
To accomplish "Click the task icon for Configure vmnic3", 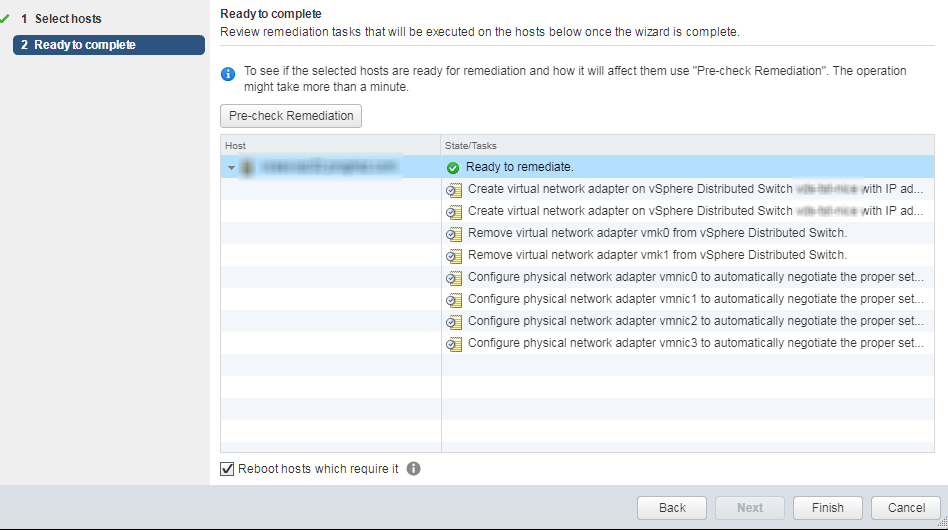I will (x=454, y=344).
